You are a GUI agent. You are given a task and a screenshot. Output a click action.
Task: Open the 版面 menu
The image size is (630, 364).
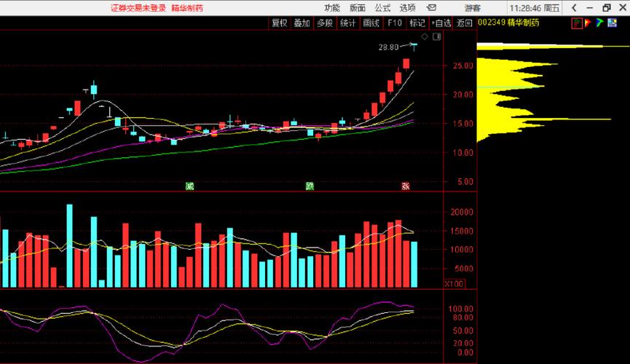(x=357, y=7)
